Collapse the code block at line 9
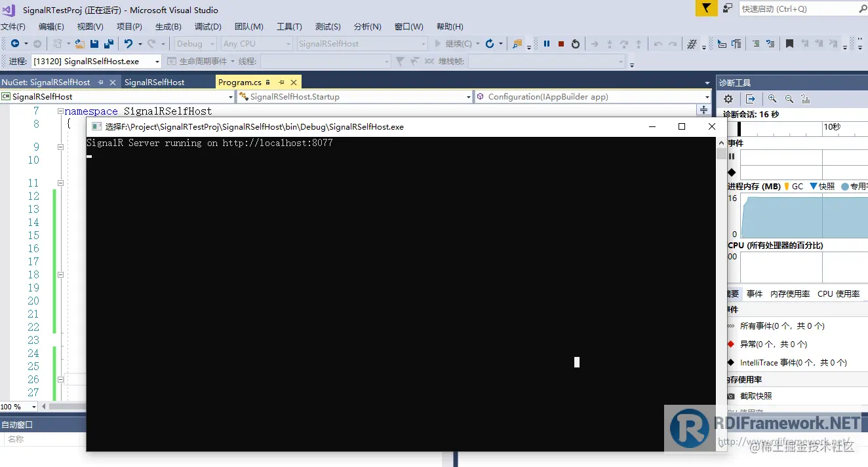The image size is (868, 467). [x=60, y=147]
